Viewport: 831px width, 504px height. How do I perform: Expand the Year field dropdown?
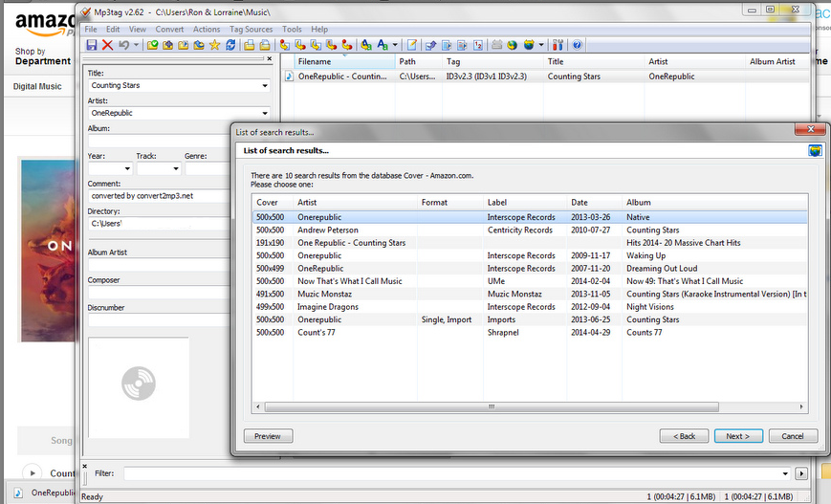127,168
